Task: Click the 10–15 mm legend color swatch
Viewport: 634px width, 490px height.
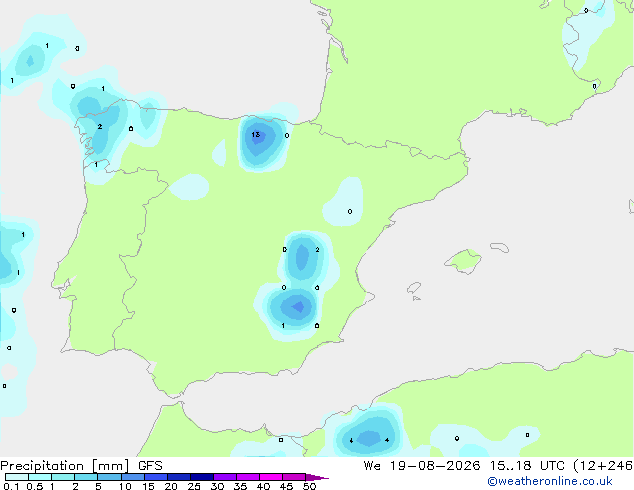Action: pos(133,477)
